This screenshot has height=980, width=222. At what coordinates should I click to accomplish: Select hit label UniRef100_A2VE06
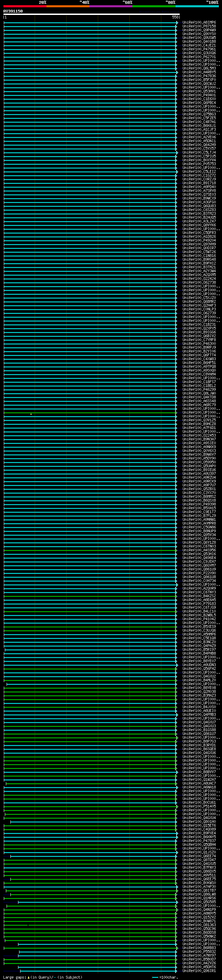pos(199,137)
